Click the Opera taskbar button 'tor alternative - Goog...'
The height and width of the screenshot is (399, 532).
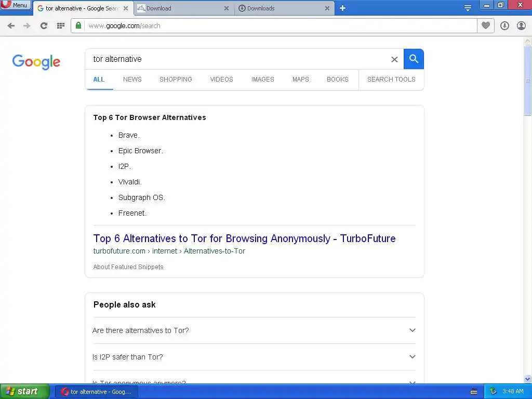click(97, 392)
